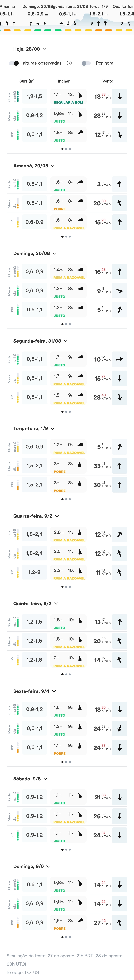This screenshot has height=980, width=134.
Task: Open the 1,2-1,5 surf height cell for Hoje
Action: click(x=34, y=97)
